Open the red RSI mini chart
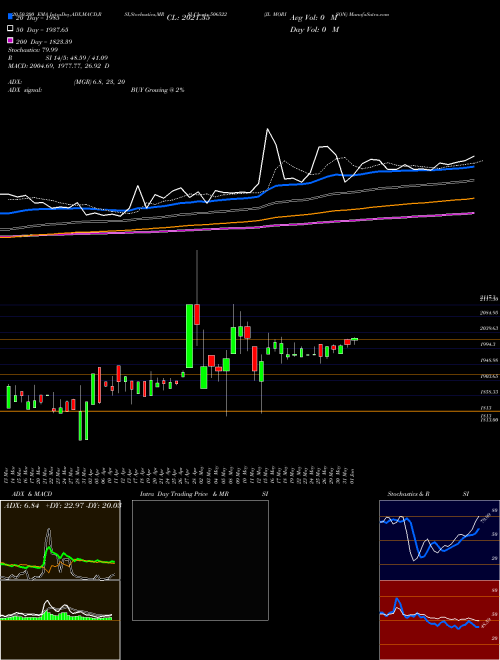The image size is (500, 660). pos(439,620)
